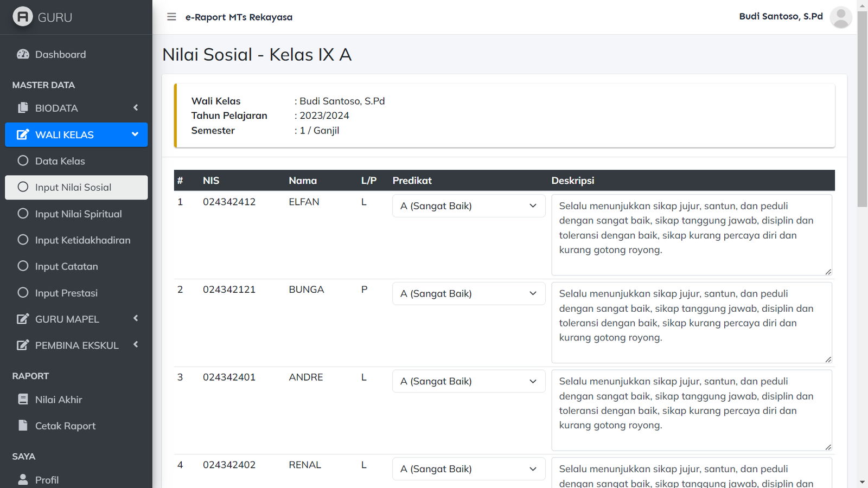Open Dashboard via its gauge icon
868x488 pixels.
click(x=23, y=54)
